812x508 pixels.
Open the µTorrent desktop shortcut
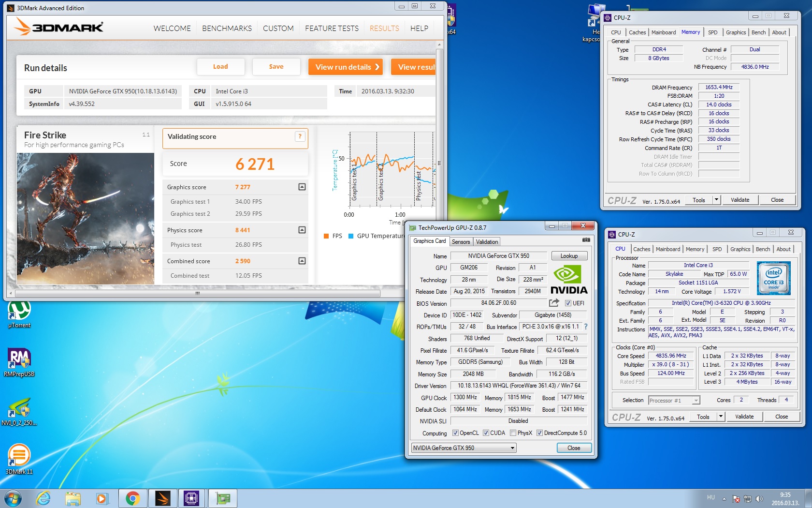coord(19,314)
